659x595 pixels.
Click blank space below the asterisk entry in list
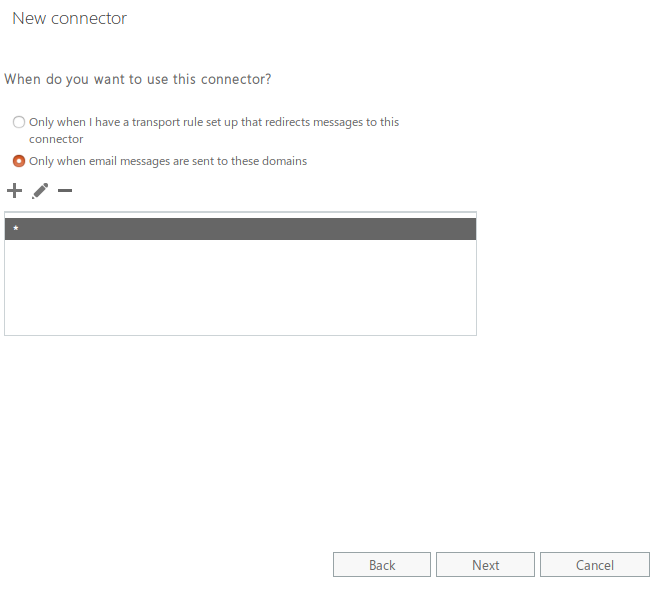240,287
